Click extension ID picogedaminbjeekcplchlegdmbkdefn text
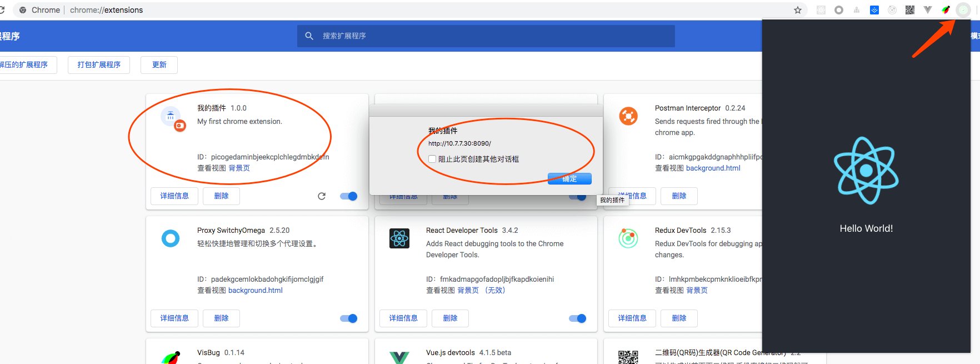This screenshot has width=980, height=364. click(x=270, y=157)
